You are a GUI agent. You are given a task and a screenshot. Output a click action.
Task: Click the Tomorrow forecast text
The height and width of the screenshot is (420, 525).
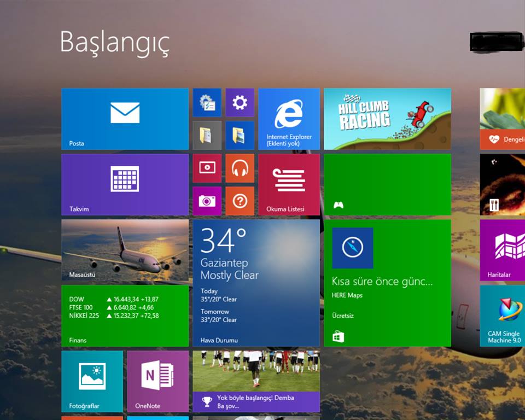click(215, 312)
